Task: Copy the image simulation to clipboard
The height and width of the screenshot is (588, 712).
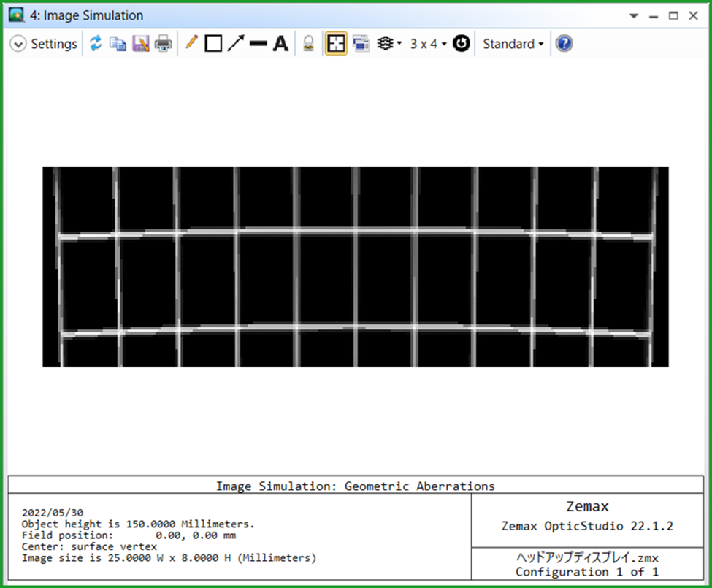Action: 118,43
